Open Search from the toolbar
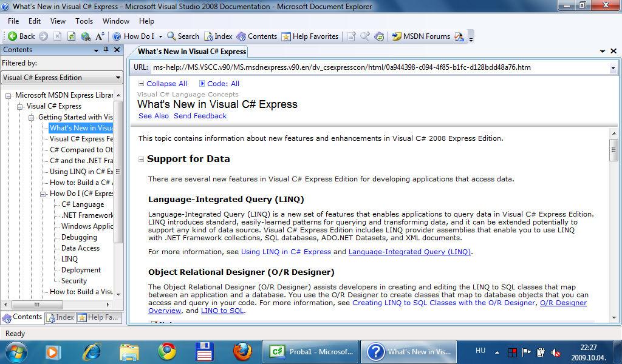The image size is (622, 364). click(x=183, y=36)
